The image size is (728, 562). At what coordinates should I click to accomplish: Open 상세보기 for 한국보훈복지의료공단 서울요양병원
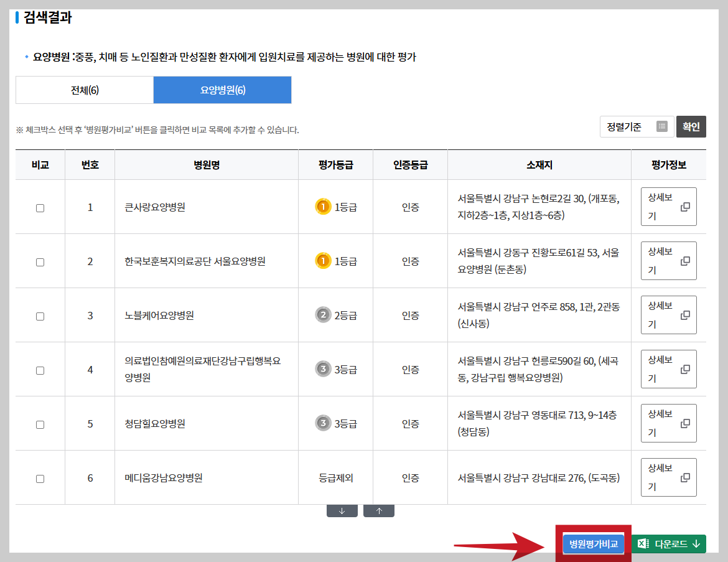(x=668, y=261)
